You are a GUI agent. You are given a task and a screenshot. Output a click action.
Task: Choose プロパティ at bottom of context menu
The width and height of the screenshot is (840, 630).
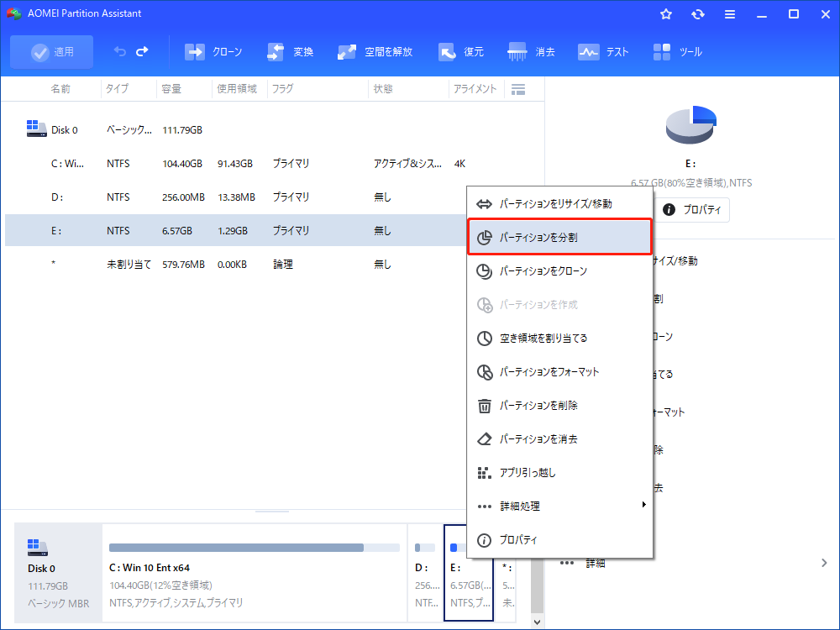click(559, 539)
